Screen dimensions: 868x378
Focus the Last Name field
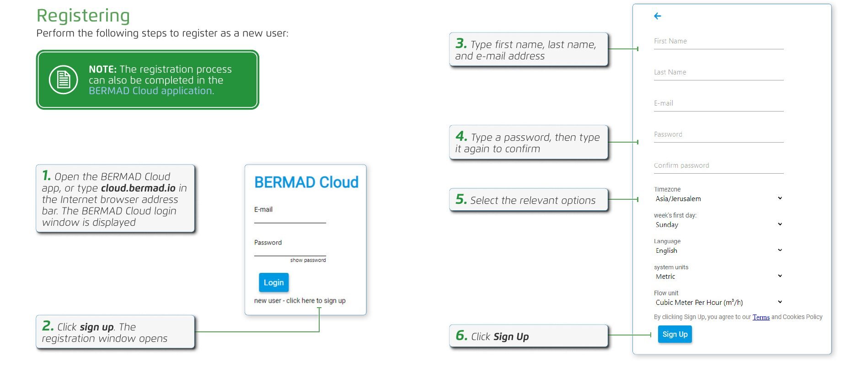[x=718, y=73]
